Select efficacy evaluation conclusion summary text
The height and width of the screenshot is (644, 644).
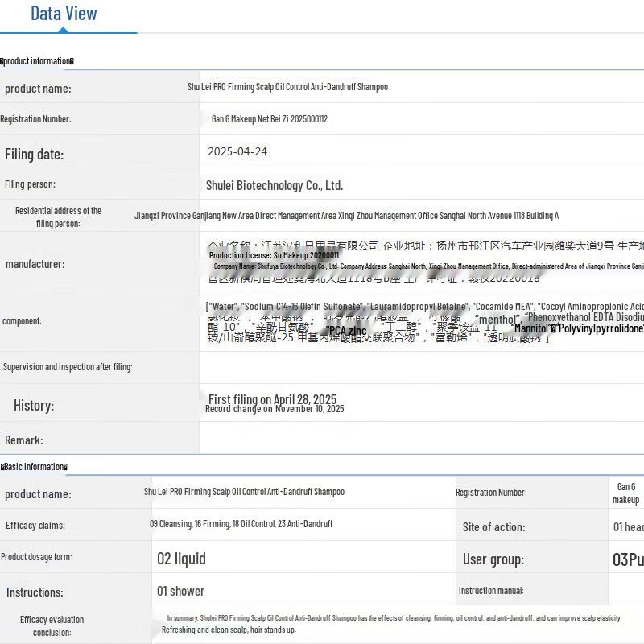click(394, 618)
